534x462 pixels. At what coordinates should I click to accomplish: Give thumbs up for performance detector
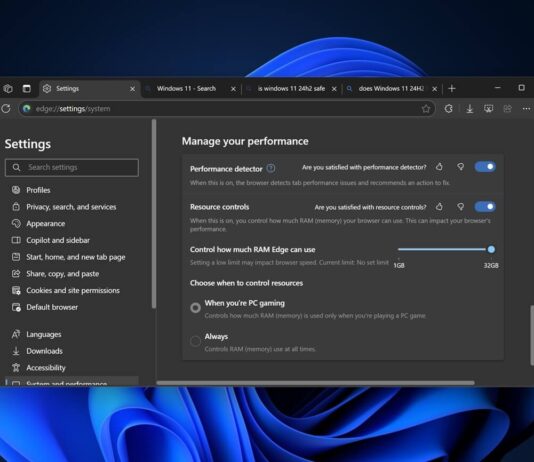[439, 167]
